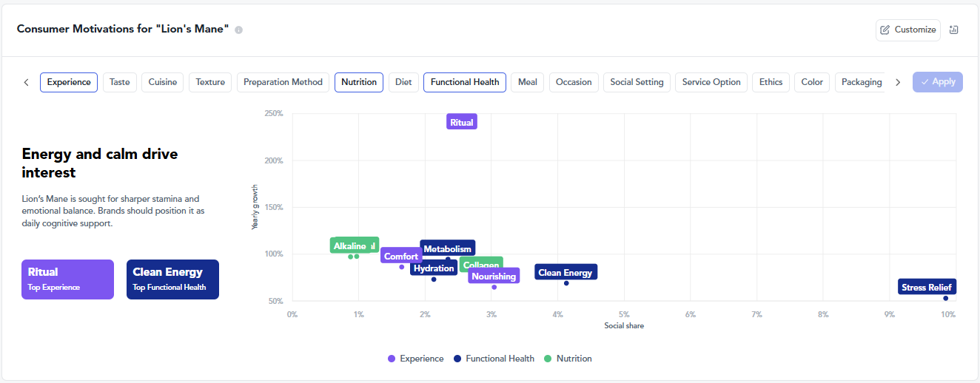The width and height of the screenshot is (980, 383).
Task: Select the Taste category chip
Action: (120, 82)
